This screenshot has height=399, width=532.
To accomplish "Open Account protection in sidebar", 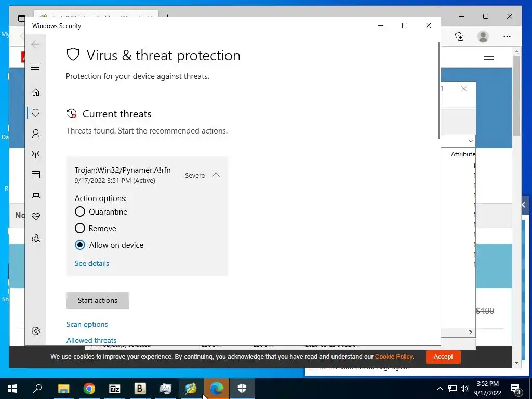I will tap(36, 134).
